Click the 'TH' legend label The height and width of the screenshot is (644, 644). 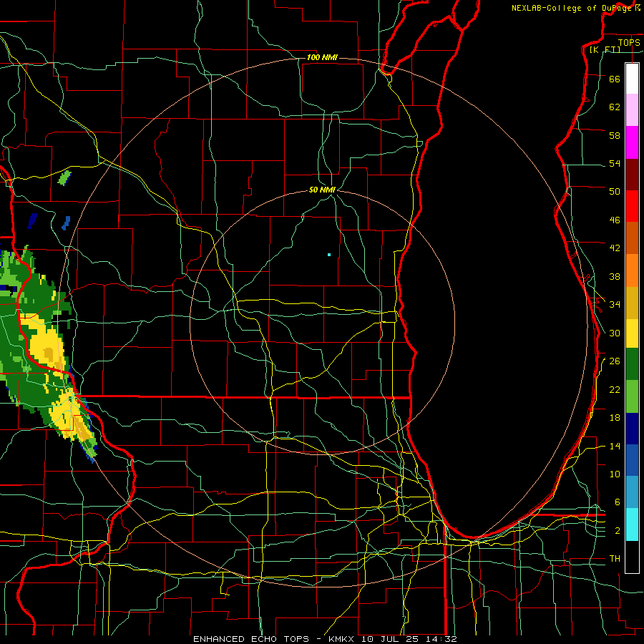coord(615,559)
